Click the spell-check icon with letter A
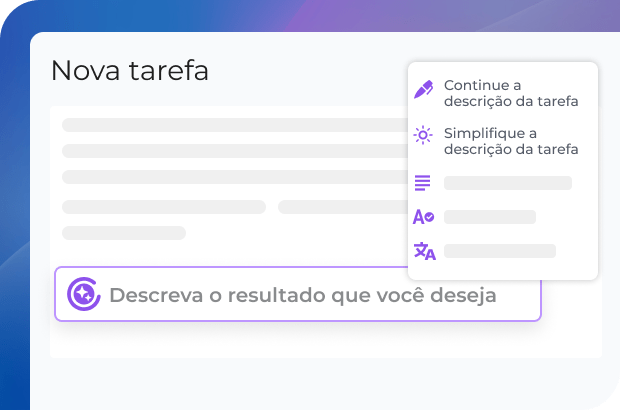This screenshot has width=620, height=410. (423, 217)
